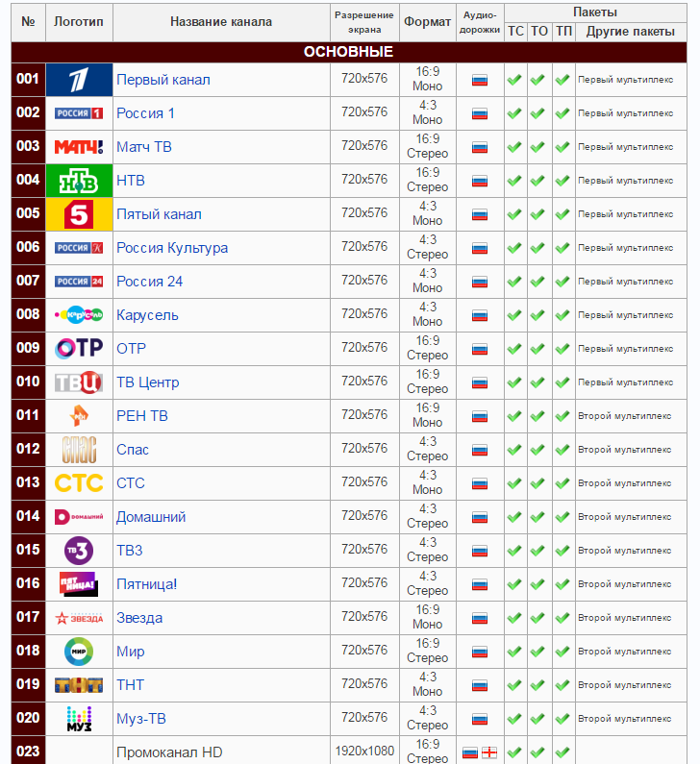Click the Спас logo
Screen dimensions: 700x764
[x=79, y=450]
